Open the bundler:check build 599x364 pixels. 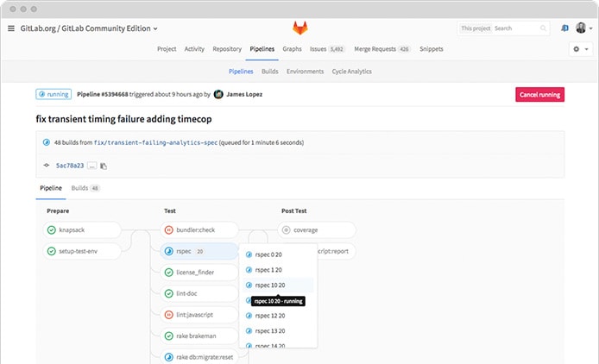coord(199,230)
